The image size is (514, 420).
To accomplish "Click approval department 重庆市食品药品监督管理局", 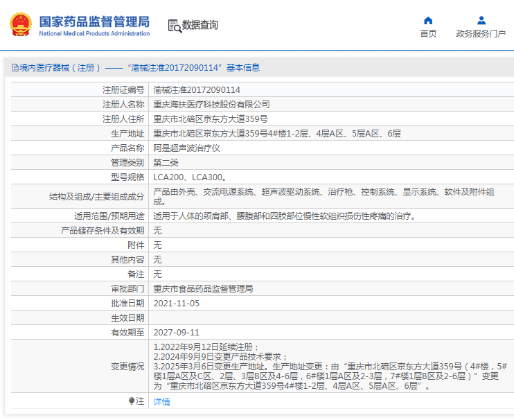I will [203, 289].
